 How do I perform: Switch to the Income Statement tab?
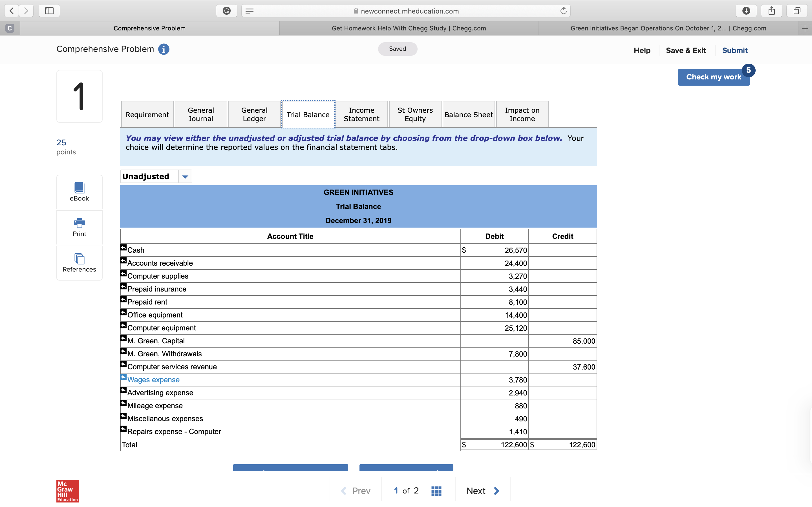[x=361, y=114]
